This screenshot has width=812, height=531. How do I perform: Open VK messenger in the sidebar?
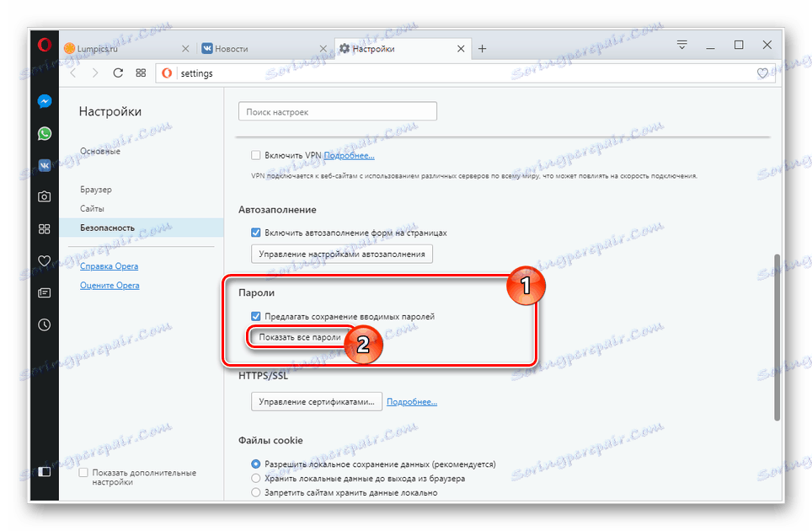coord(45,165)
